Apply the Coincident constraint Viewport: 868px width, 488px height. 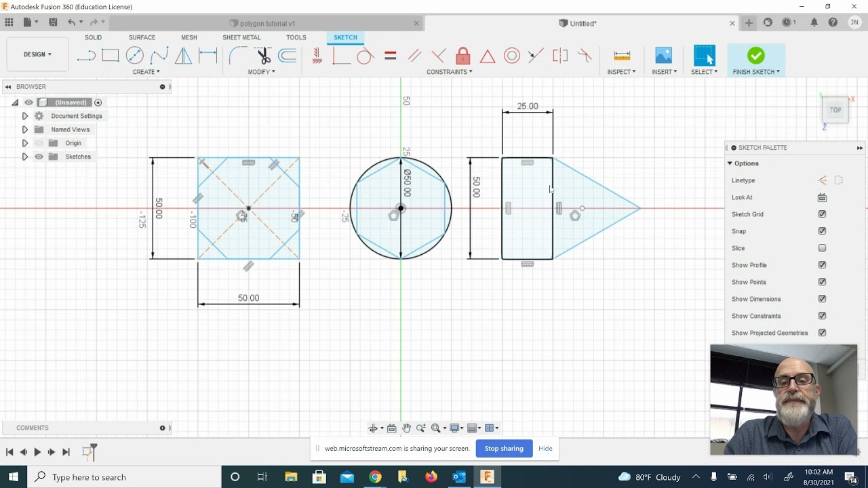(x=341, y=56)
